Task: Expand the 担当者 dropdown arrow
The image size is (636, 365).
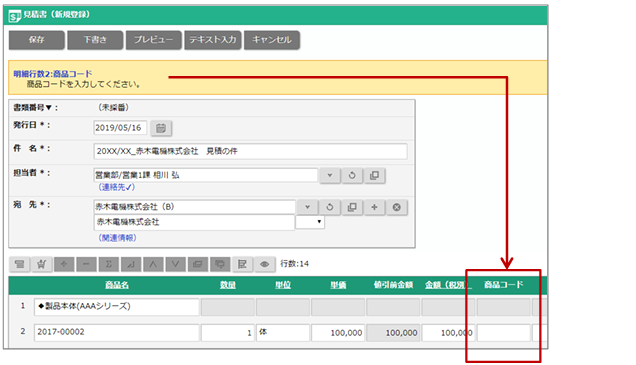Action: pos(330,176)
